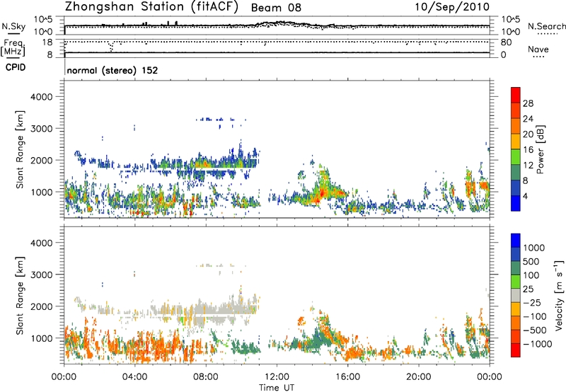Click the velocity panel's 'Slant Range [km]' label
The height and width of the screenshot is (392, 566).
[x=20, y=296]
